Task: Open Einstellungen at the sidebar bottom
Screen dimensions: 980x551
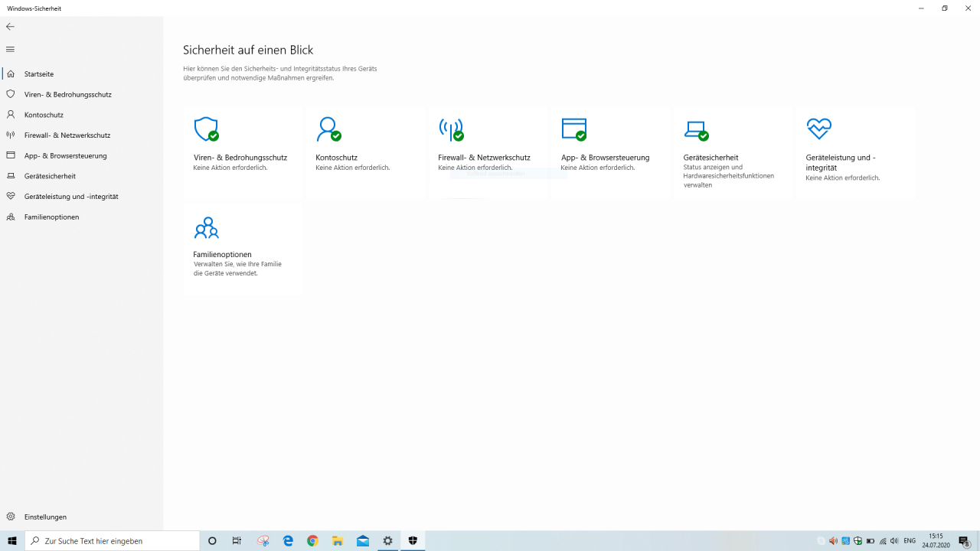Action: pos(82,517)
